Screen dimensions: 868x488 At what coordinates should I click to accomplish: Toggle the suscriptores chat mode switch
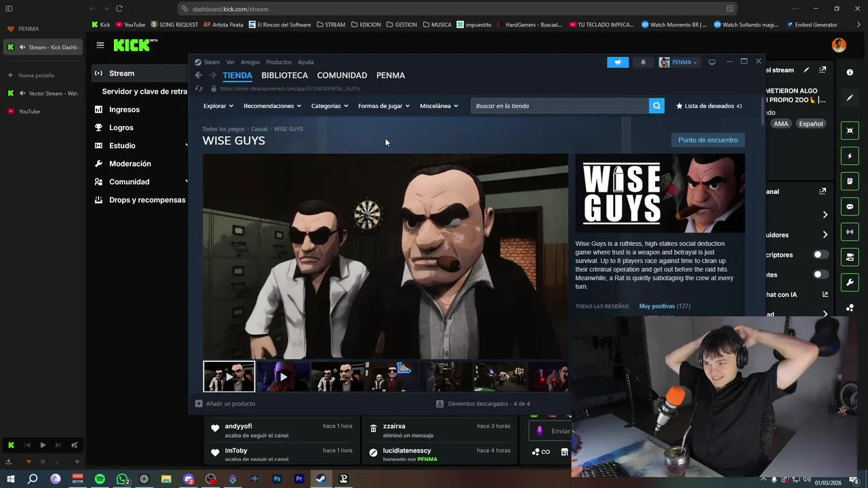click(821, 255)
